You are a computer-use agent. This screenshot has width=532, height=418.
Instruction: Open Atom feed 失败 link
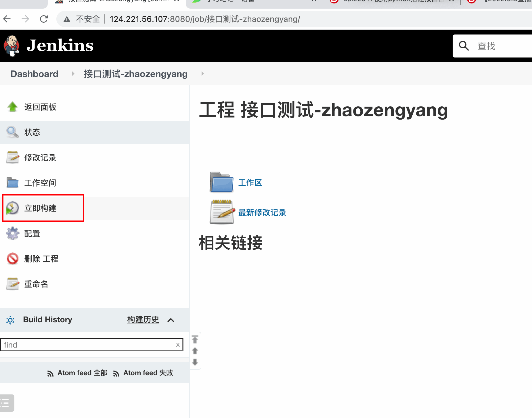148,373
